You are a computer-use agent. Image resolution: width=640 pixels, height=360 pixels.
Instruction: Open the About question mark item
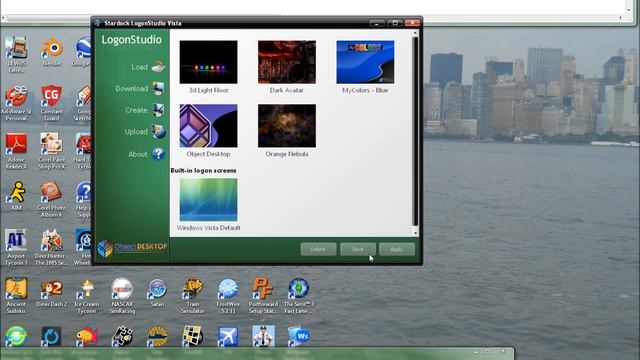pos(147,154)
